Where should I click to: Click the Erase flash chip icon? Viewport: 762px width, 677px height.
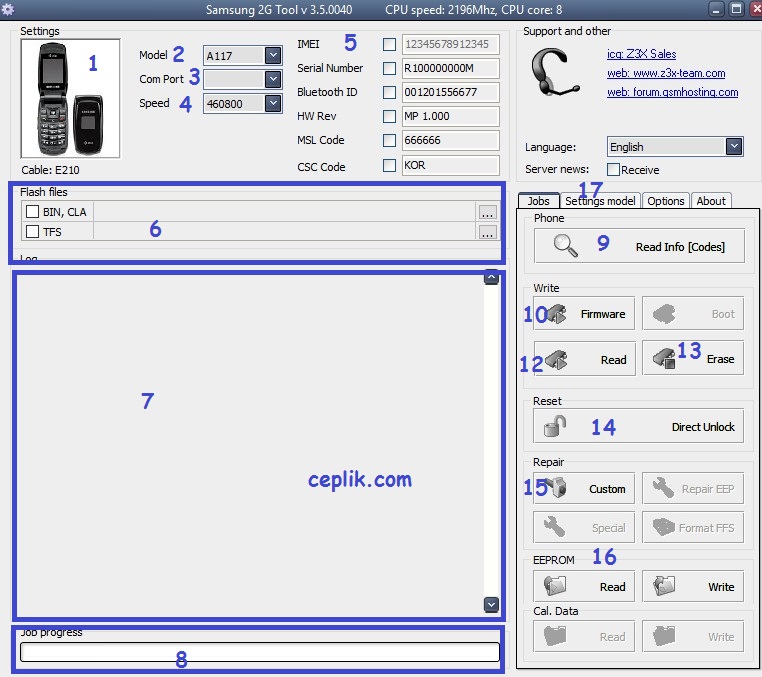664,359
